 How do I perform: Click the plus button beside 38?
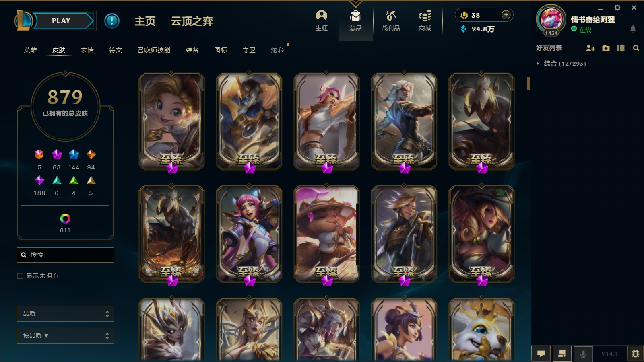(506, 15)
